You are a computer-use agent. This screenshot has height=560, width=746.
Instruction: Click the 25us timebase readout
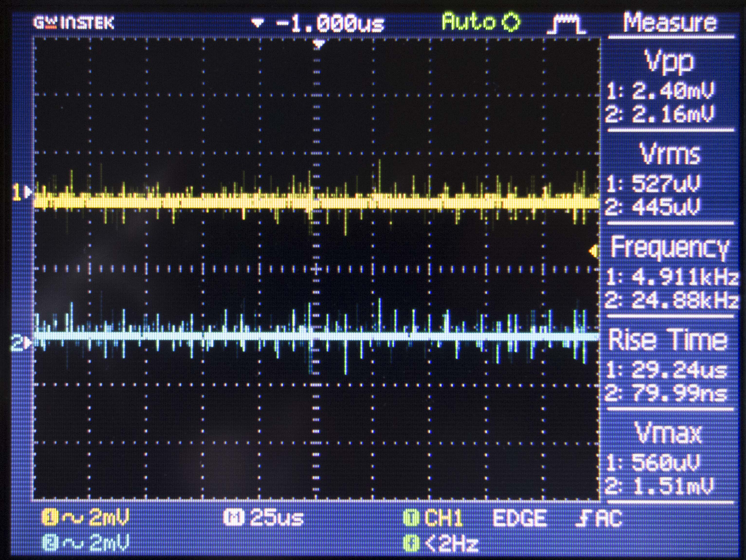click(277, 518)
